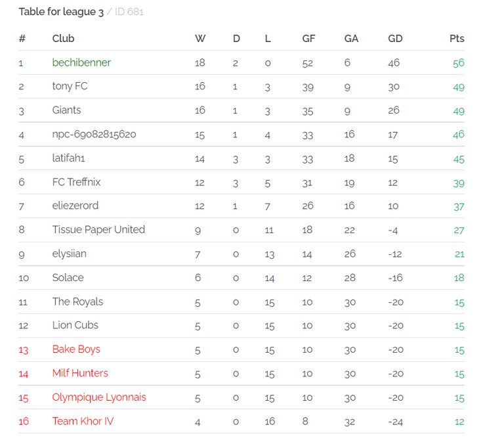This screenshot has height=446, width=504.
Task: Open The Royals club entry
Action: coord(77,301)
